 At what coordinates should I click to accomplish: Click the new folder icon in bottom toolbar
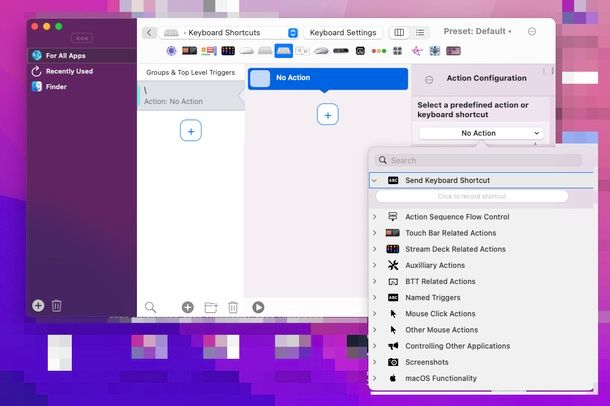[211, 307]
